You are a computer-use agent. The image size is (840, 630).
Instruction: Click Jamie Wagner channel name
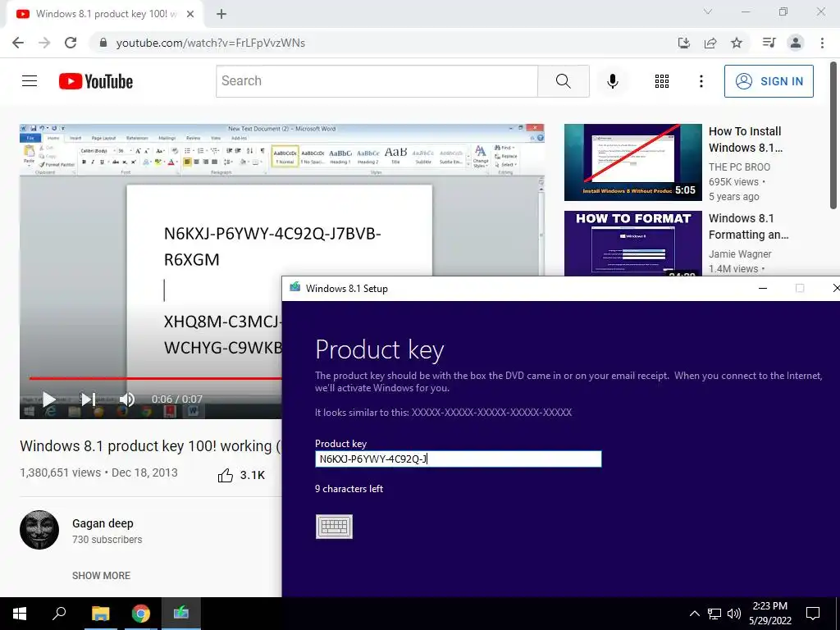tap(740, 254)
